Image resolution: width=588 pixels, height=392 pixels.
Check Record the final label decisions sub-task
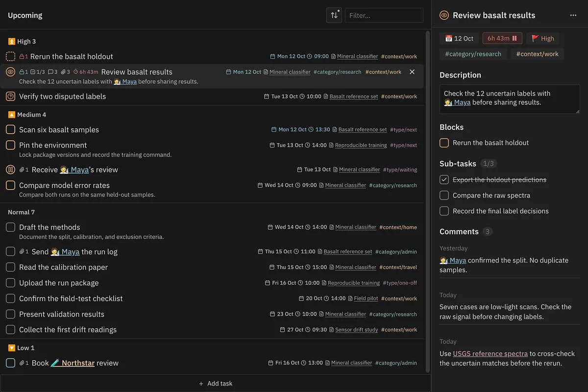coord(444,211)
